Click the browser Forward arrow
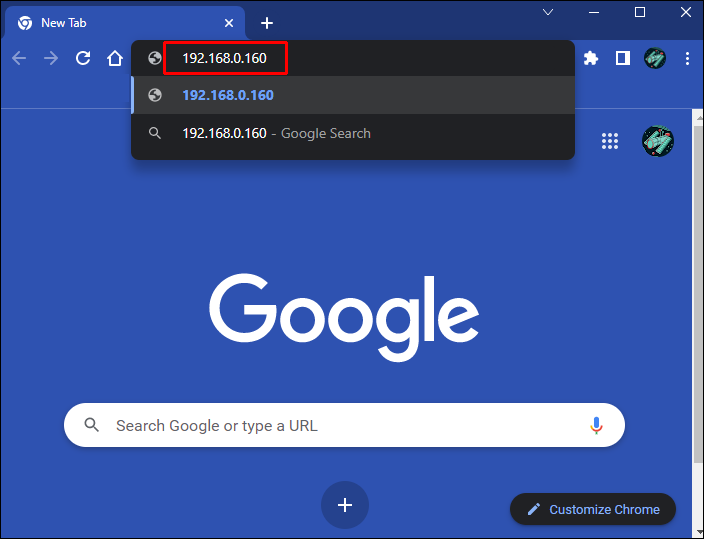 51,58
